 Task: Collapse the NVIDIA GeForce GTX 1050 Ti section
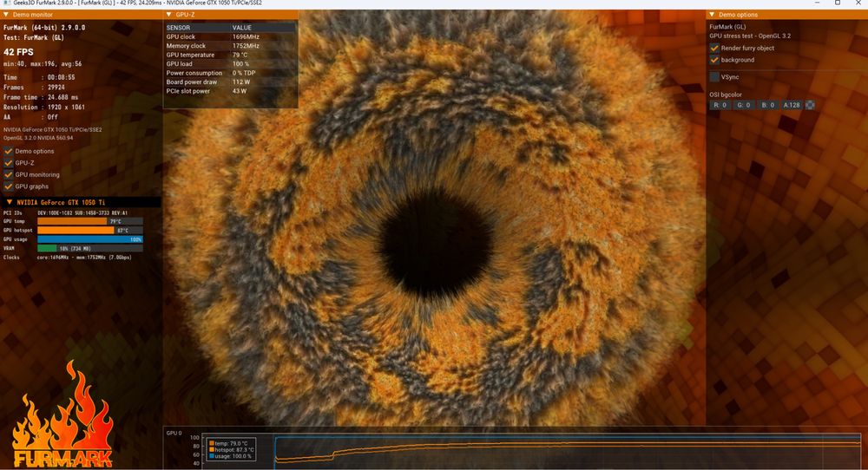9,202
